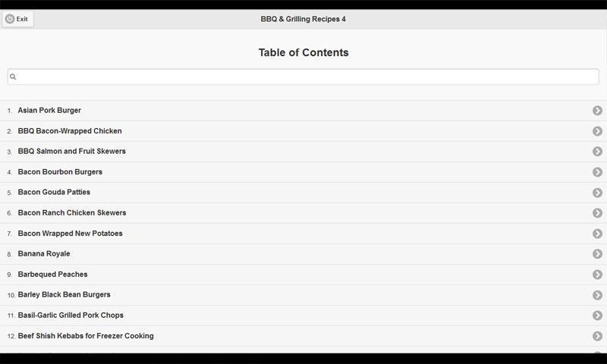The height and width of the screenshot is (364, 607).
Task: Go to BBQ Salmon and Fruit Skewers
Action: click(72, 152)
